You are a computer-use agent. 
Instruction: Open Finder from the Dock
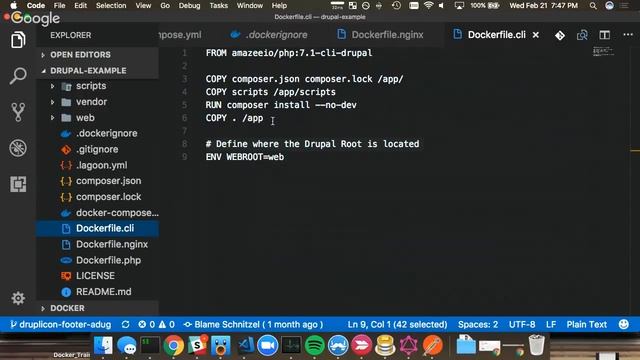[x=103, y=345]
